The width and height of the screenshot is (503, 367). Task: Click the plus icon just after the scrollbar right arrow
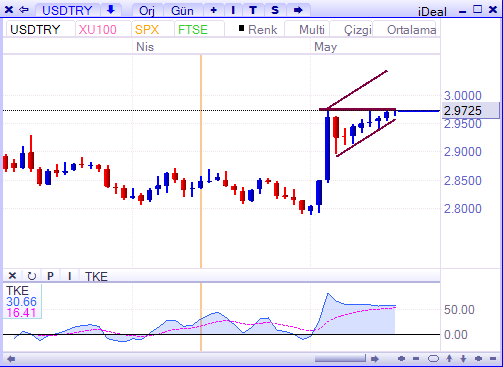(x=401, y=359)
